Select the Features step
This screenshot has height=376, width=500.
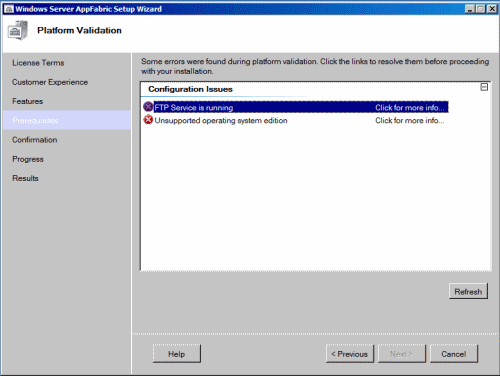(x=28, y=101)
